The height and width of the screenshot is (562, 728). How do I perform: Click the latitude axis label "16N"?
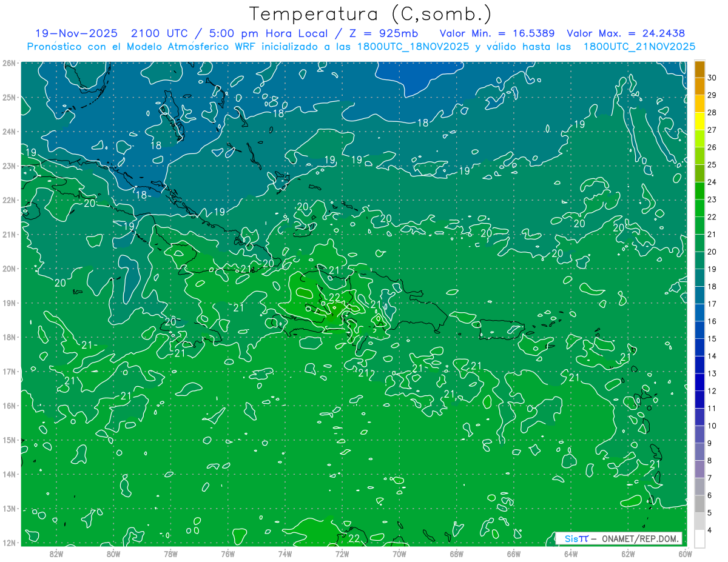tap(8, 406)
